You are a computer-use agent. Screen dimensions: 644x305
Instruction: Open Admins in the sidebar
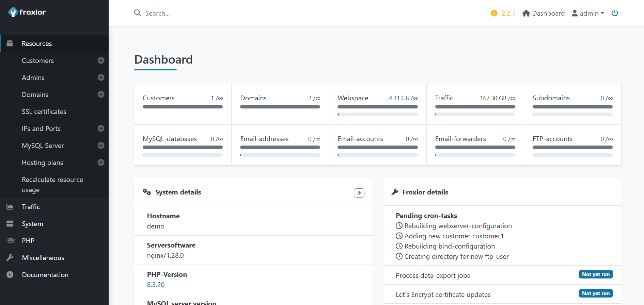coord(33,78)
